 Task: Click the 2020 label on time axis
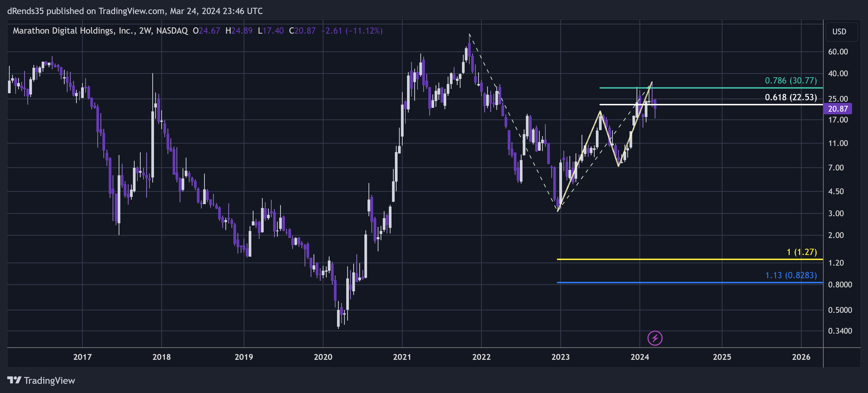(323, 357)
